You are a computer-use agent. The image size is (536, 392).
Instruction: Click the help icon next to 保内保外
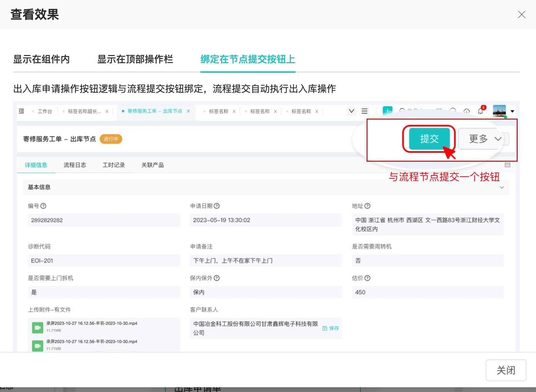click(217, 278)
